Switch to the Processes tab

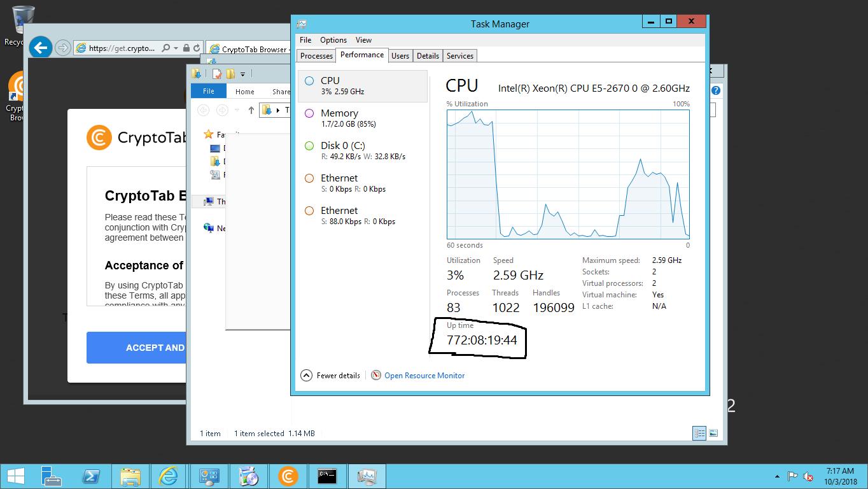point(316,56)
